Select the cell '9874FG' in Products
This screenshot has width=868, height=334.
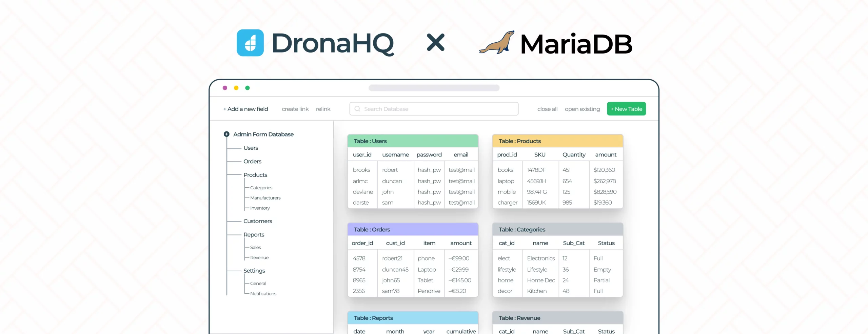click(x=537, y=192)
